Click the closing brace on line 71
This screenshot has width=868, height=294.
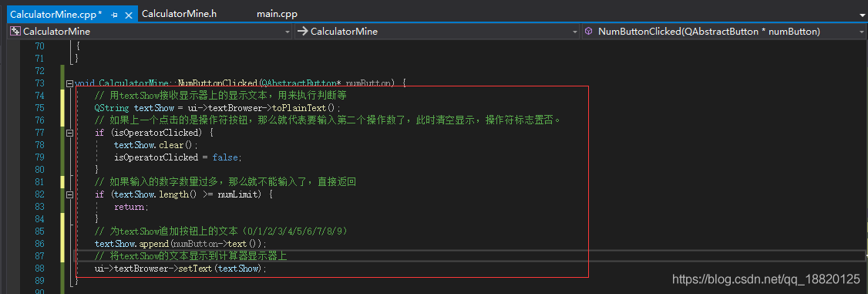coord(77,59)
